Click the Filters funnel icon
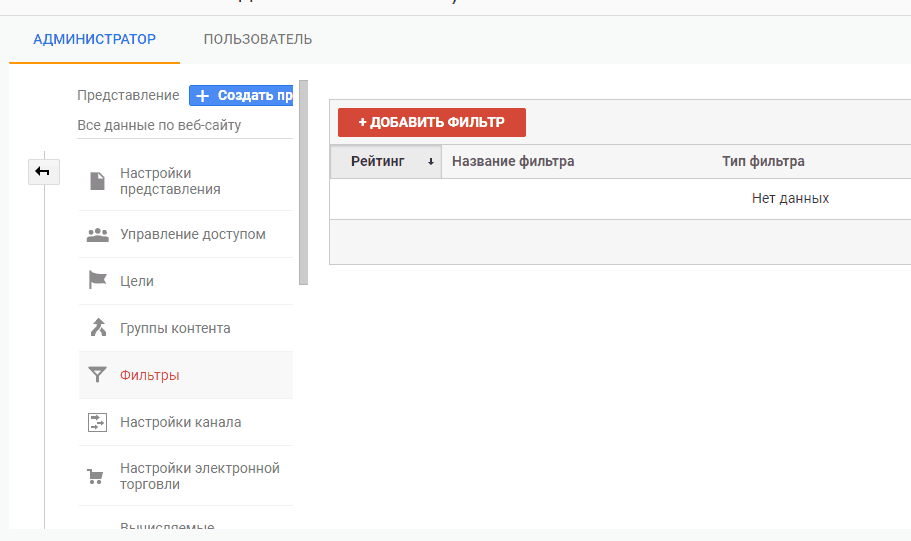This screenshot has height=541, width=911. click(x=97, y=375)
